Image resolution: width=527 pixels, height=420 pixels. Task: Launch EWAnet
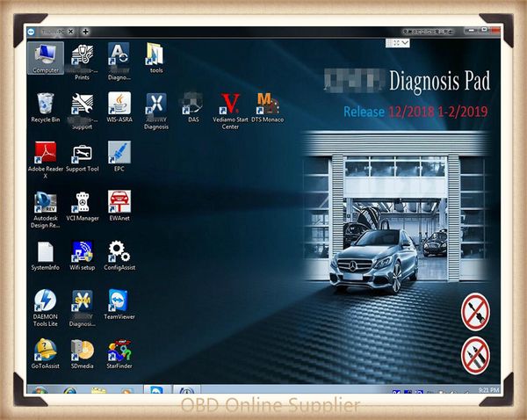(x=119, y=206)
